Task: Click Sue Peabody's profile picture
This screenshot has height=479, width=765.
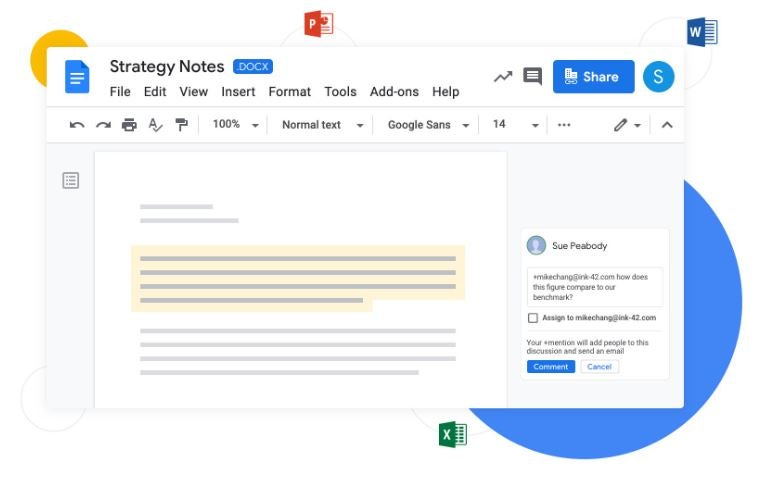Action: (x=536, y=245)
